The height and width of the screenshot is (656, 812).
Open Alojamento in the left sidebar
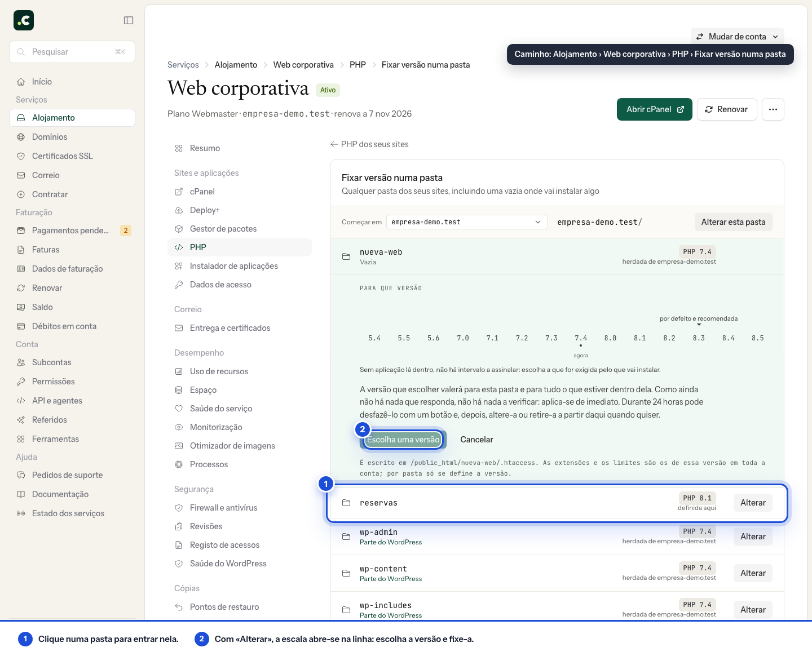click(x=72, y=118)
